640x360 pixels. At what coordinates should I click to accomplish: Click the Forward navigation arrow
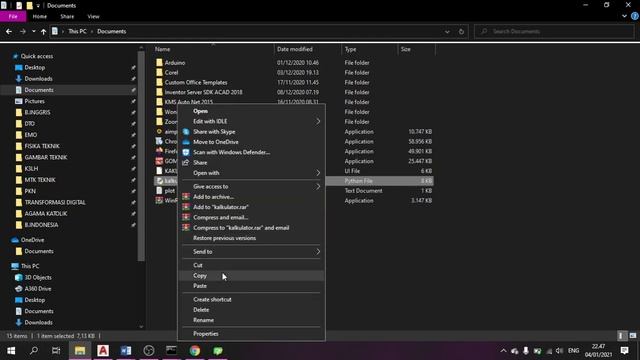click(x=23, y=31)
